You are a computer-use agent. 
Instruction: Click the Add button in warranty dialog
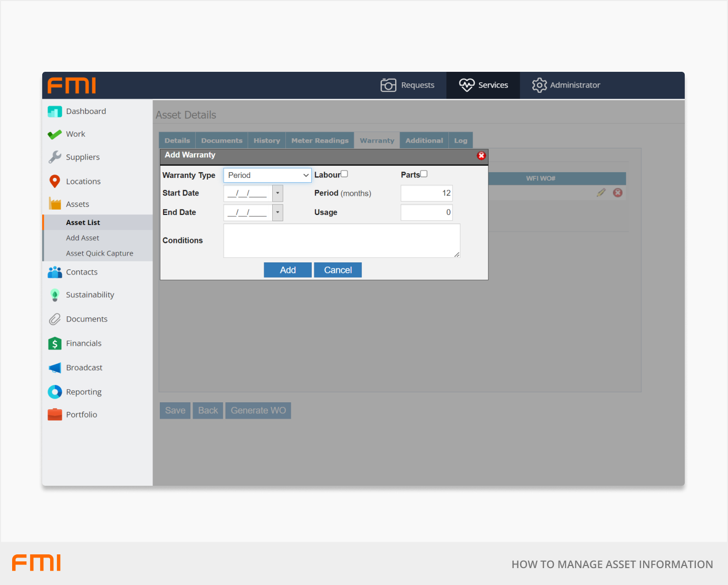[x=288, y=270]
